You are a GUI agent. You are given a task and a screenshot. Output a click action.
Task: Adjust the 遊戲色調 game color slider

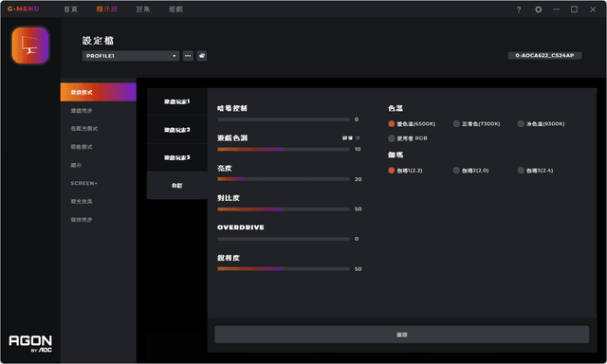coord(284,150)
